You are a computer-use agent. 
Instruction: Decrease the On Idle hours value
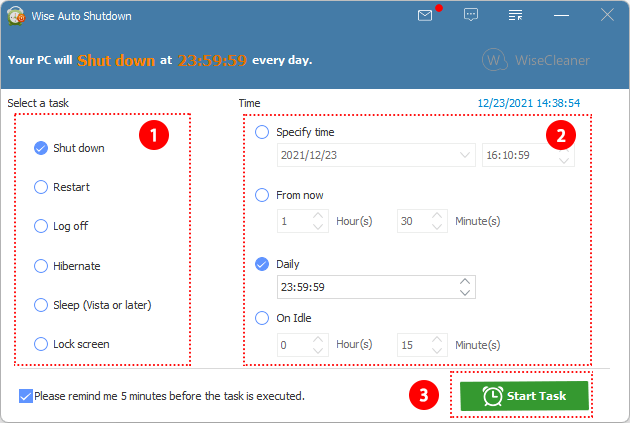click(x=318, y=350)
